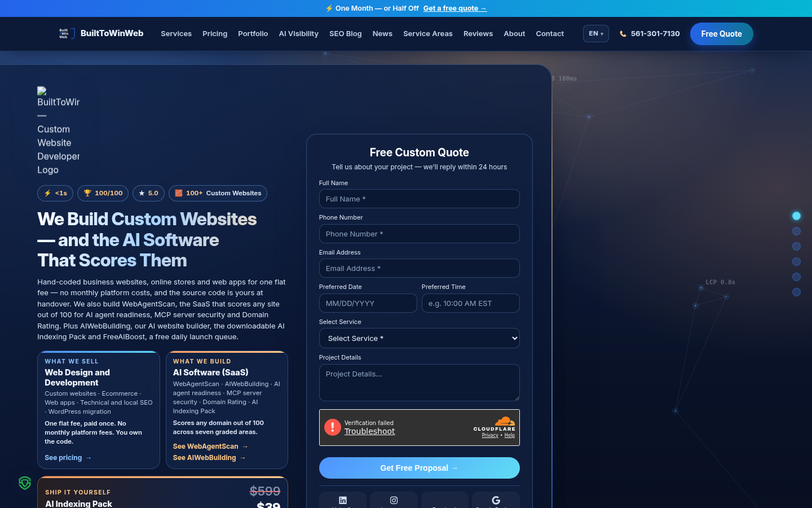Click the Preferred Date MM/DD/YYYY field
The width and height of the screenshot is (812, 508).
(368, 303)
